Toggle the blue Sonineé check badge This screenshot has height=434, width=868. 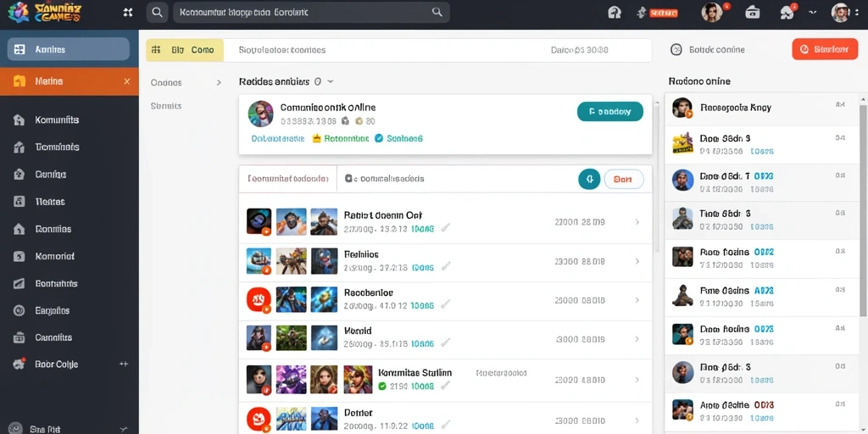(x=379, y=138)
